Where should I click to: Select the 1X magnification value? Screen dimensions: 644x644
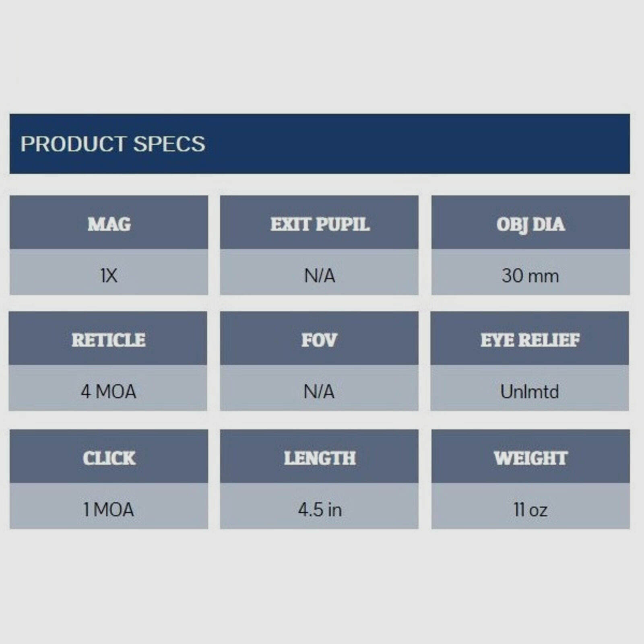[x=109, y=276]
